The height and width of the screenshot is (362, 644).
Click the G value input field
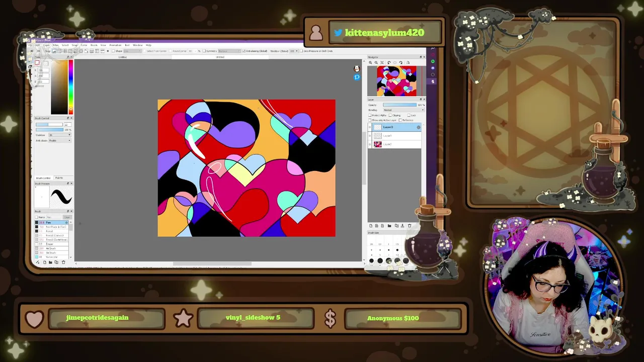[43, 76]
